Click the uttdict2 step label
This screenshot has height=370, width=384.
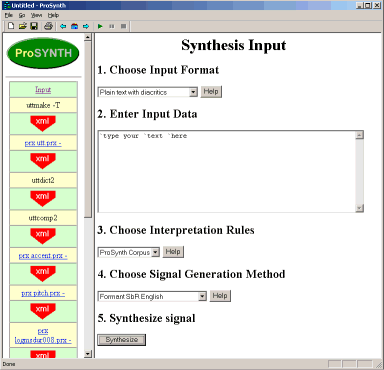point(43,180)
